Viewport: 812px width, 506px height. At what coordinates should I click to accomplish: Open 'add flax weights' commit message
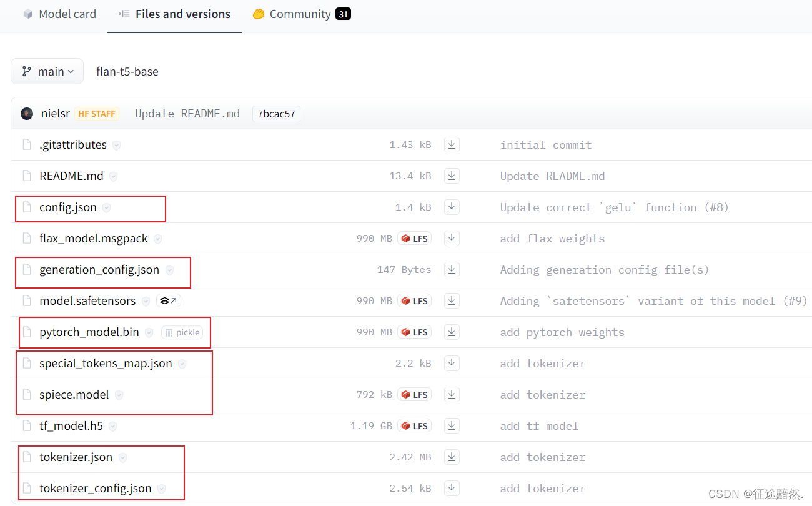(x=553, y=239)
